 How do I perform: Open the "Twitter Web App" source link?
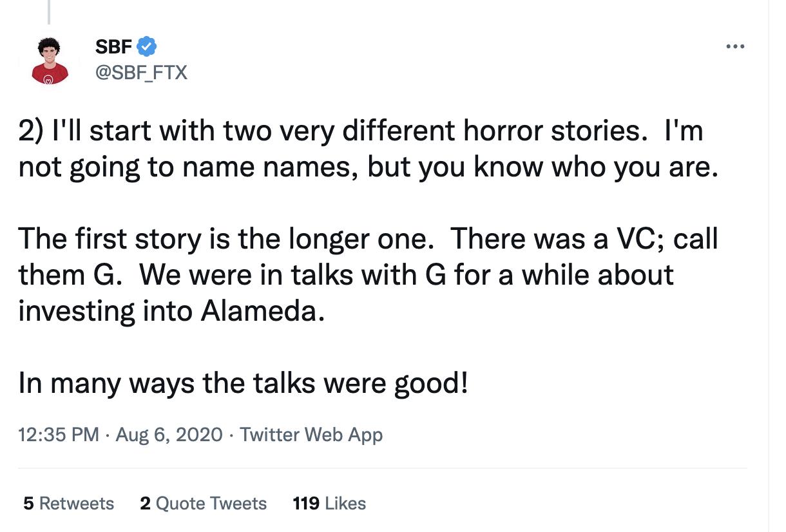[x=311, y=435]
